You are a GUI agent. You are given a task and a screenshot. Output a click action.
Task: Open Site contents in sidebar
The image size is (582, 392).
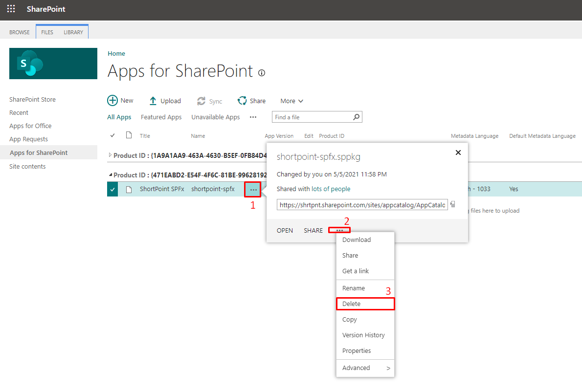tap(27, 167)
